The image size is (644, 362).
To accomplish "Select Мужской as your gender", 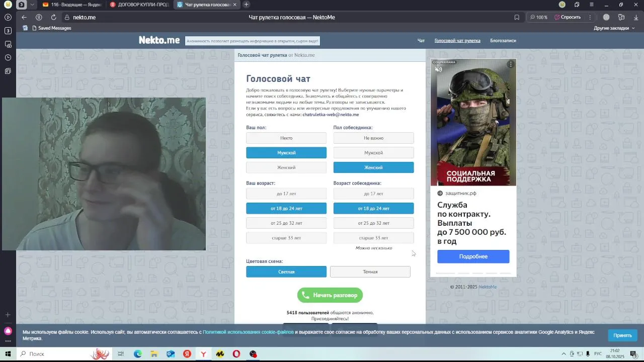I will click(x=286, y=152).
